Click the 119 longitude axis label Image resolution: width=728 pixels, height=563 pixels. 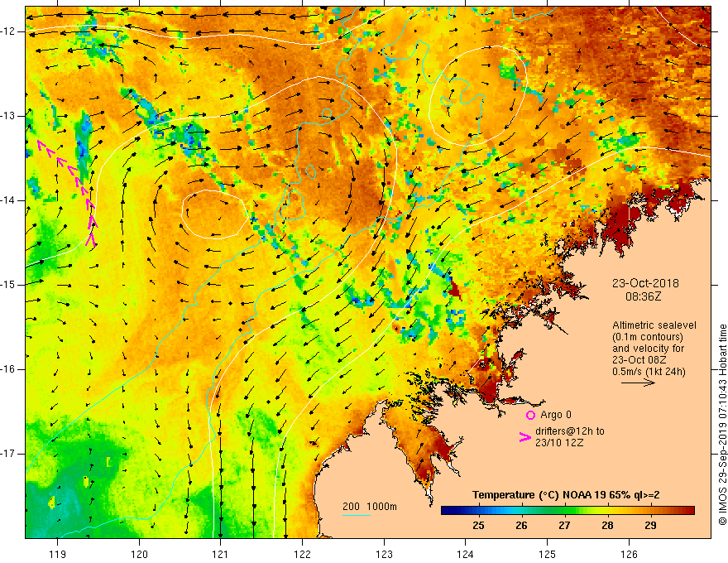pyautogui.click(x=58, y=554)
